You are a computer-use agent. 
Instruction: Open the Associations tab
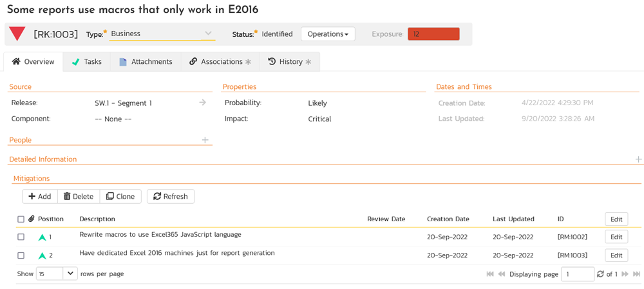pos(220,62)
